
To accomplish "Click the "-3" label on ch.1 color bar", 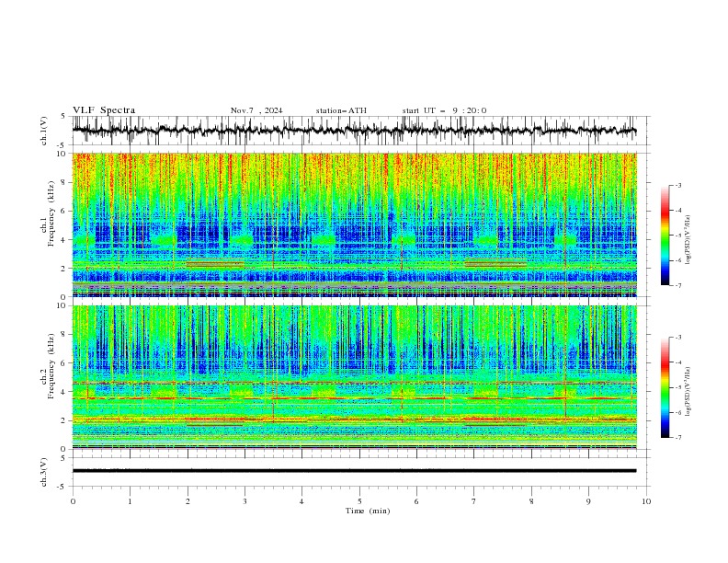I will (x=678, y=185).
